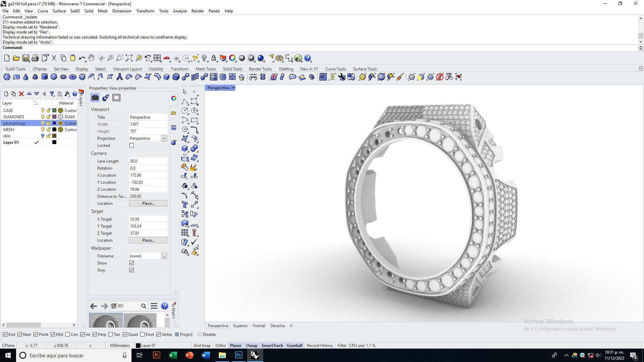Image resolution: width=644 pixels, height=362 pixels.
Task: Toggle visibility bulb of DIAMONDS layer
Action: [43, 117]
